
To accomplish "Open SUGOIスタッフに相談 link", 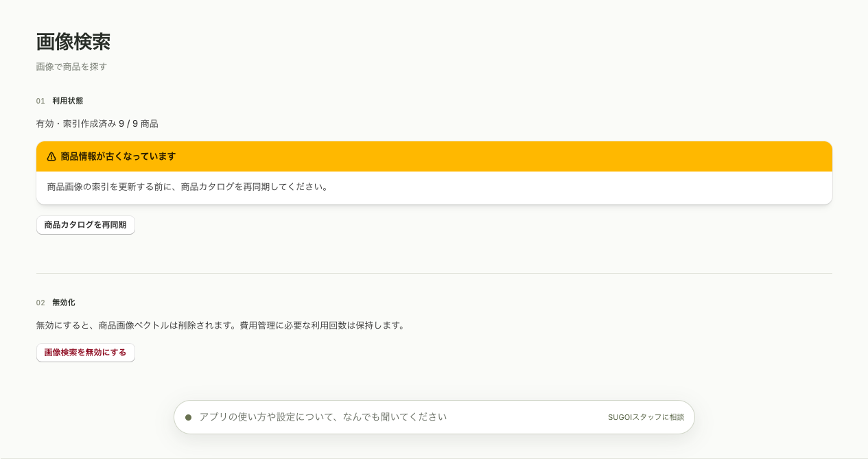I will (646, 417).
